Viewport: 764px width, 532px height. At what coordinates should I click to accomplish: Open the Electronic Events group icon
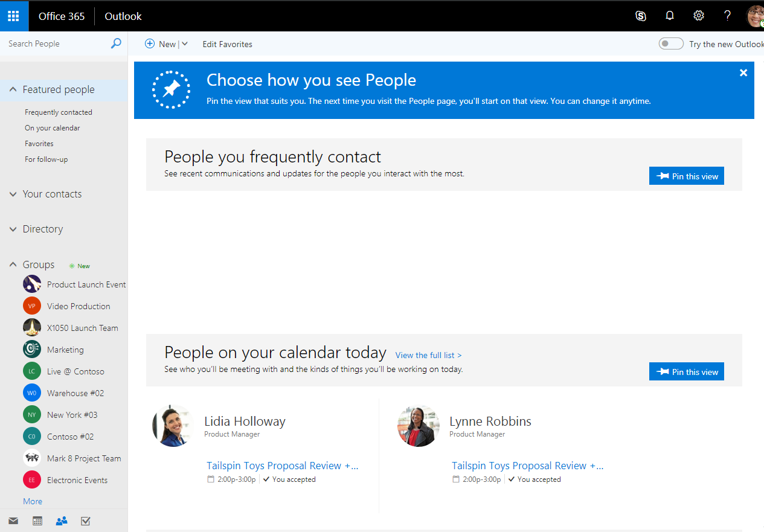coord(32,479)
